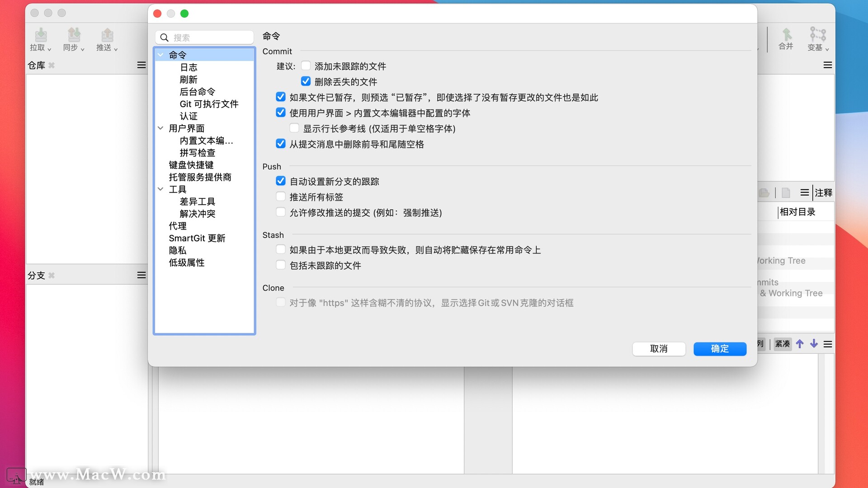The width and height of the screenshot is (868, 488).
Task: Click the Push (推送) toolbar icon
Action: click(107, 35)
